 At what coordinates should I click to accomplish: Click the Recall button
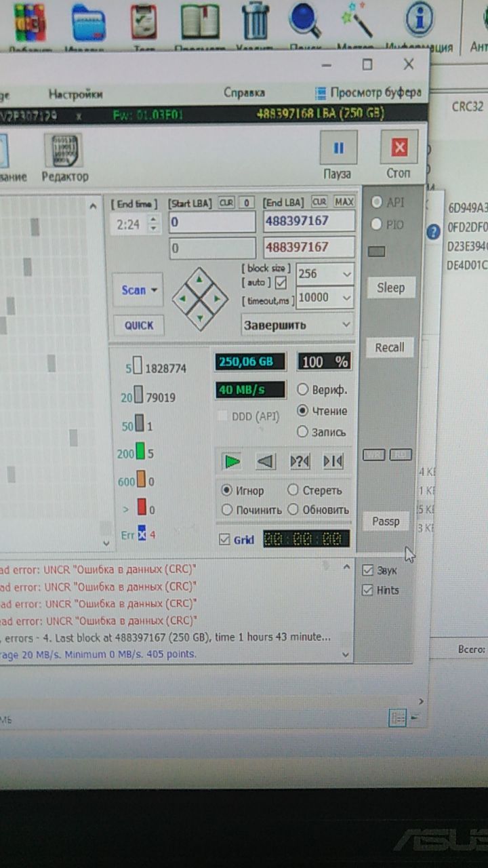click(x=390, y=347)
